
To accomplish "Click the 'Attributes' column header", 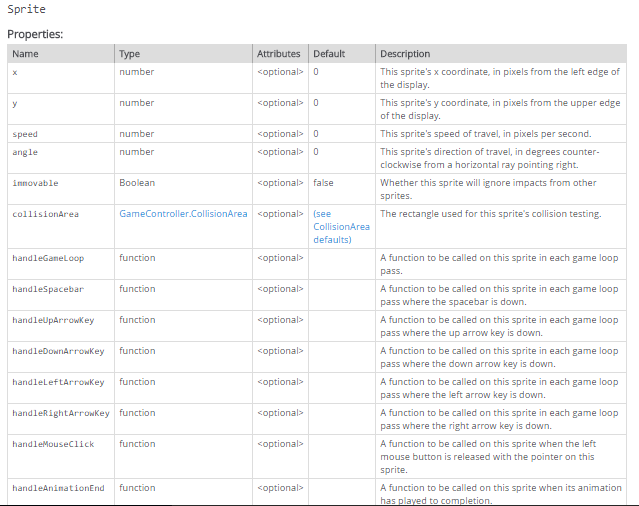I will (278, 54).
